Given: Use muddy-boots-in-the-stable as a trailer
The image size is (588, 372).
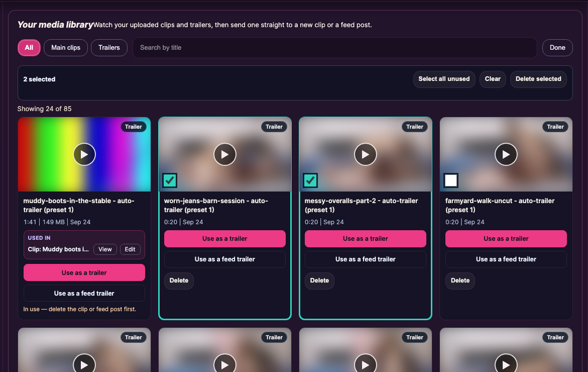Looking at the screenshot, I should [x=84, y=272].
